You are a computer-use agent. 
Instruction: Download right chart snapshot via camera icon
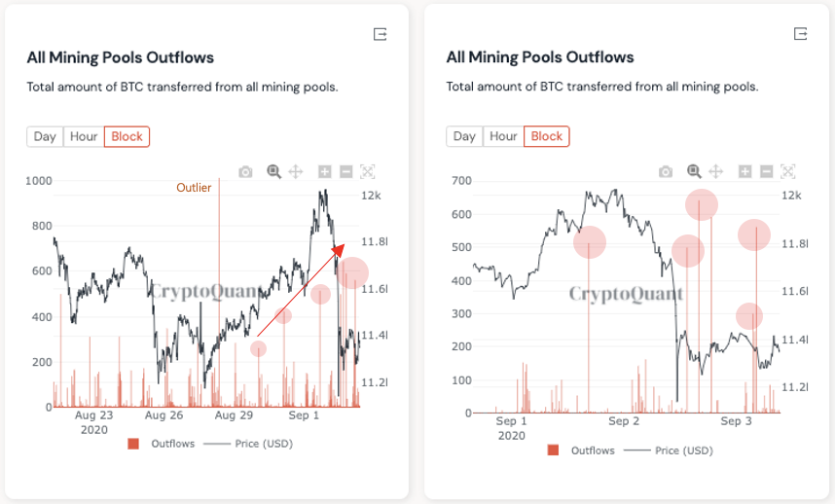pyautogui.click(x=665, y=172)
